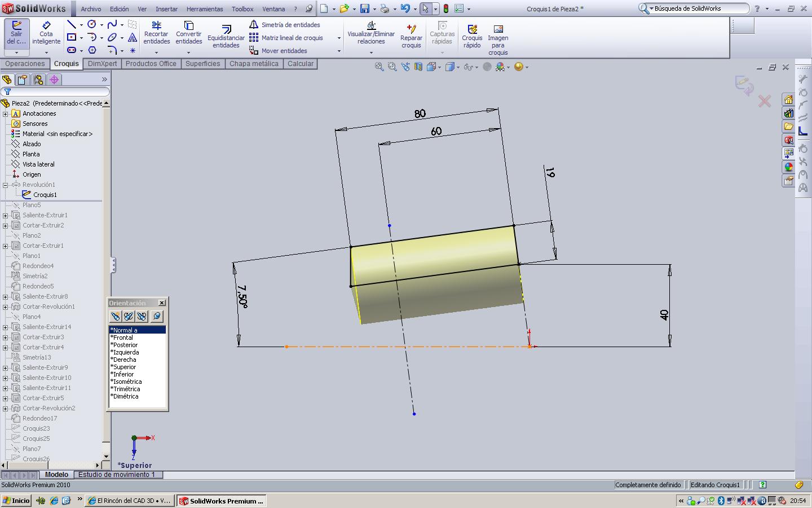The width and height of the screenshot is (812, 508).
Task: Click the Rebuild traffic light icon
Action: tap(445, 8)
